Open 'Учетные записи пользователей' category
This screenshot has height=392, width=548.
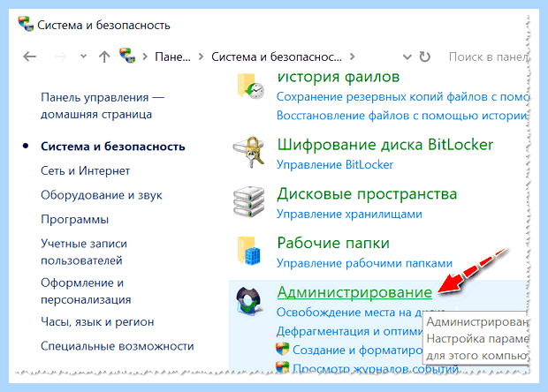pyautogui.click(x=84, y=252)
